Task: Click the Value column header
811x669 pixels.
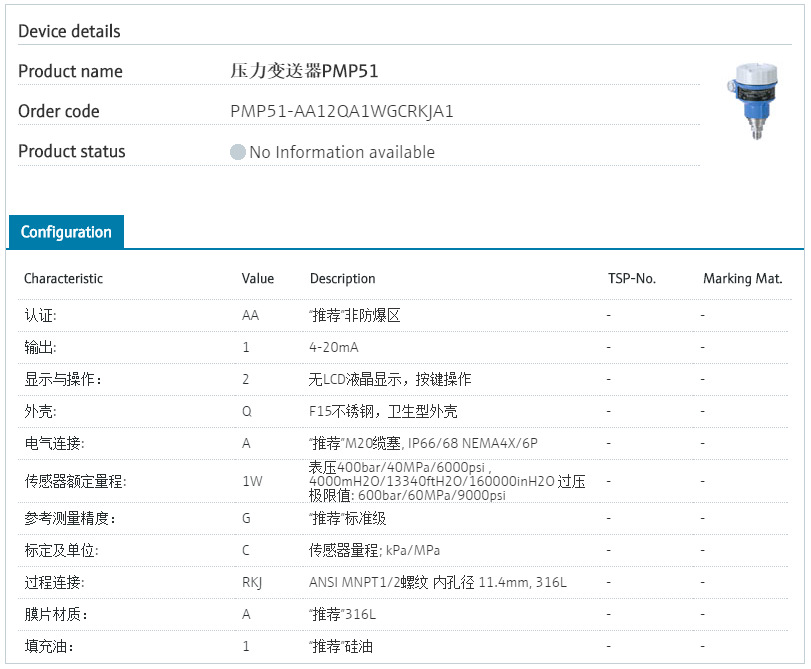Action: 258,278
